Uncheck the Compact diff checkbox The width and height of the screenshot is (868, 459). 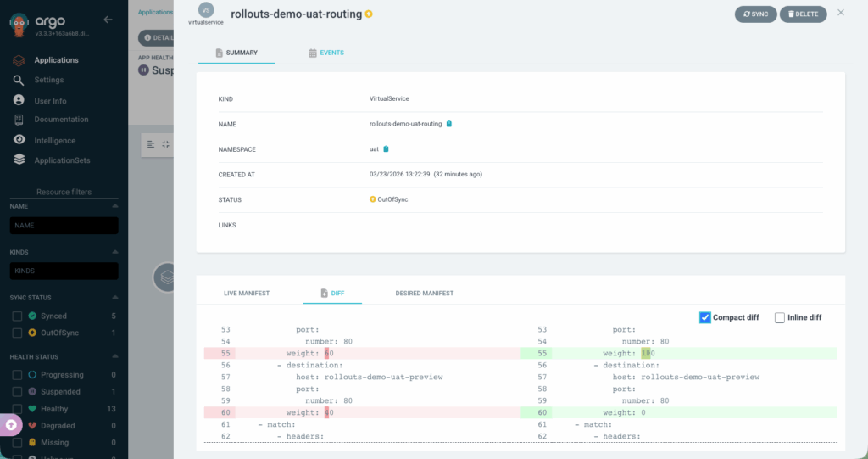tap(704, 317)
